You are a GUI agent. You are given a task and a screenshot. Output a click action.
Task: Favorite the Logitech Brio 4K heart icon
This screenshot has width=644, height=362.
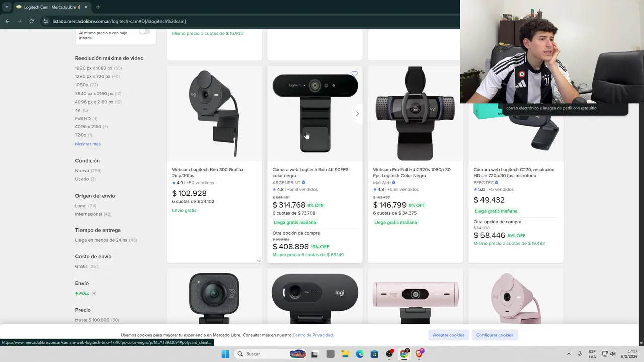(354, 74)
